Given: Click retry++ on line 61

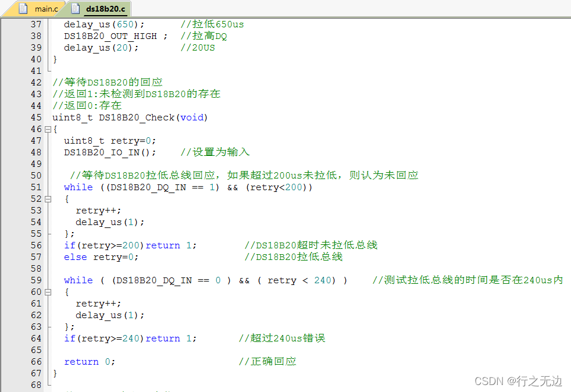Looking at the screenshot, I should point(98,304).
